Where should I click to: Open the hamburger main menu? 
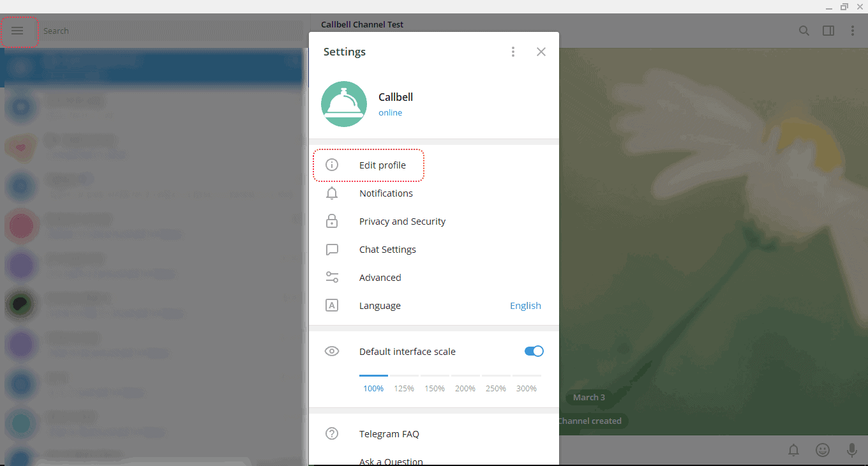pyautogui.click(x=17, y=31)
